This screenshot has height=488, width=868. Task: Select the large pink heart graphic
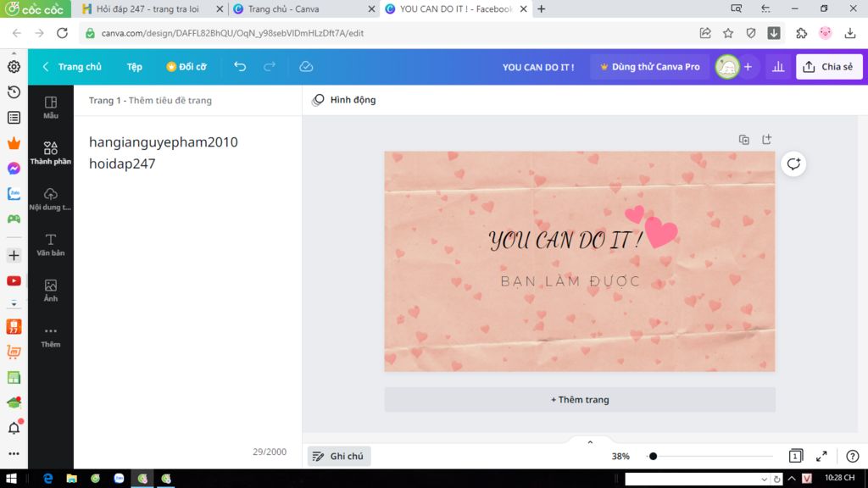660,231
